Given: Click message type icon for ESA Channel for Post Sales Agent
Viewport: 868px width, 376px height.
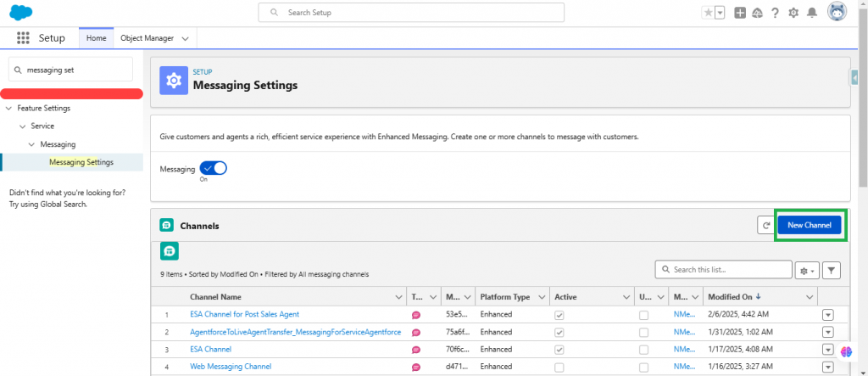Looking at the screenshot, I should 416,314.
